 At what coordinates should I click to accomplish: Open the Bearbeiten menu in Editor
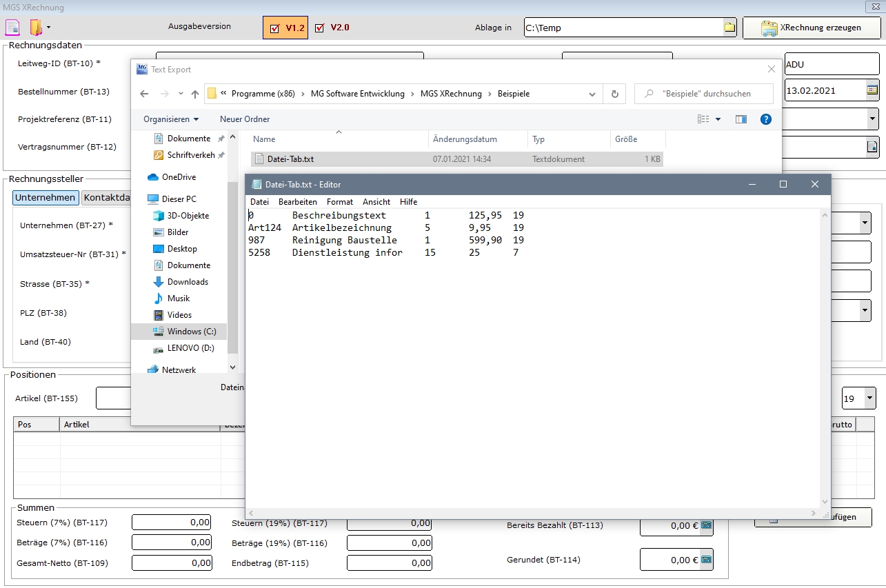click(297, 202)
